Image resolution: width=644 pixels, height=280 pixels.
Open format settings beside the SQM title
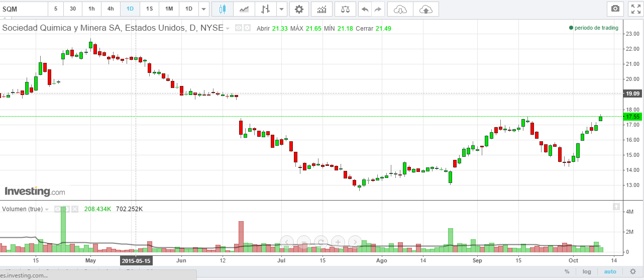click(247, 28)
